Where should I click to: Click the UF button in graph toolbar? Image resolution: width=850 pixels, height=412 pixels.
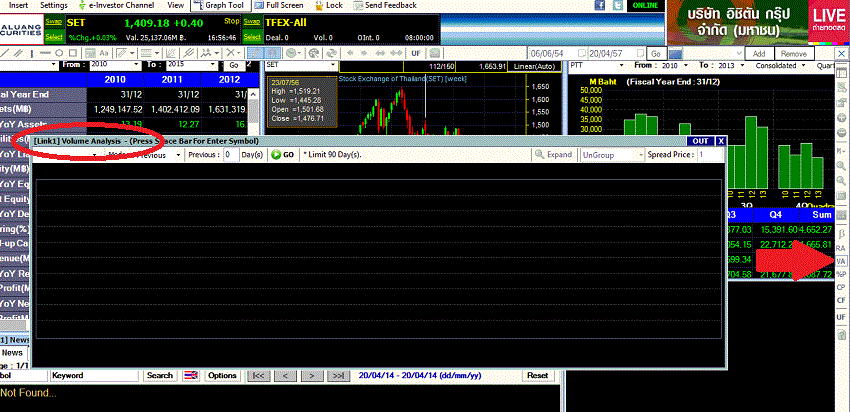coord(416,53)
